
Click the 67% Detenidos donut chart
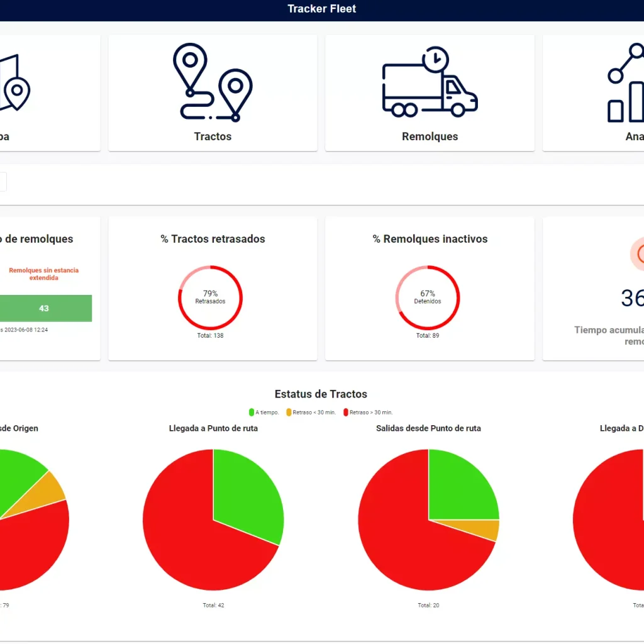click(x=428, y=297)
